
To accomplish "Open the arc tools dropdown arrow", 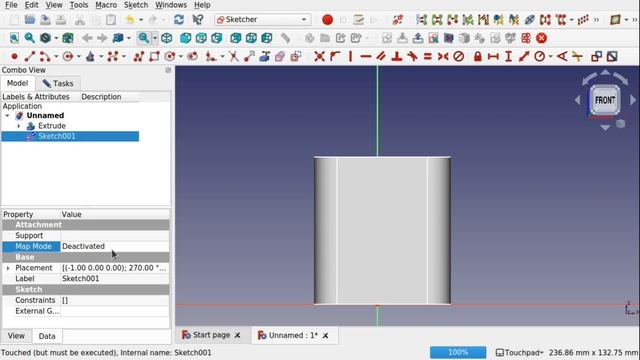I will point(56,56).
